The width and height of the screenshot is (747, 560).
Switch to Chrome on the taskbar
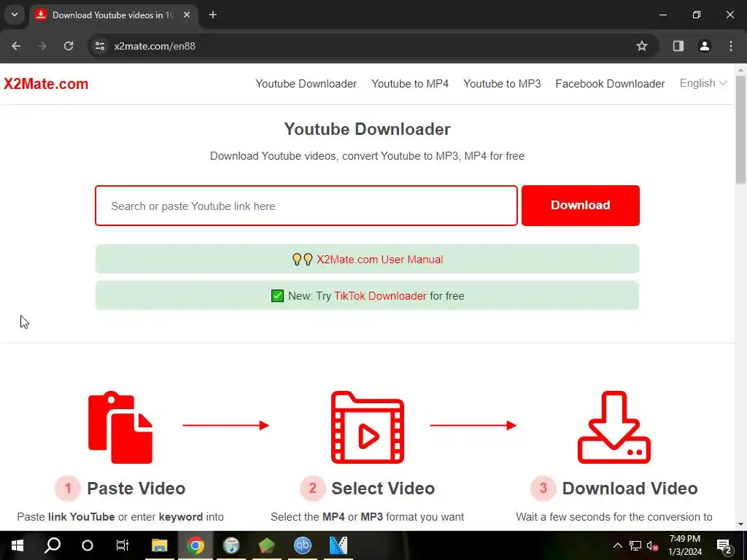tap(196, 545)
